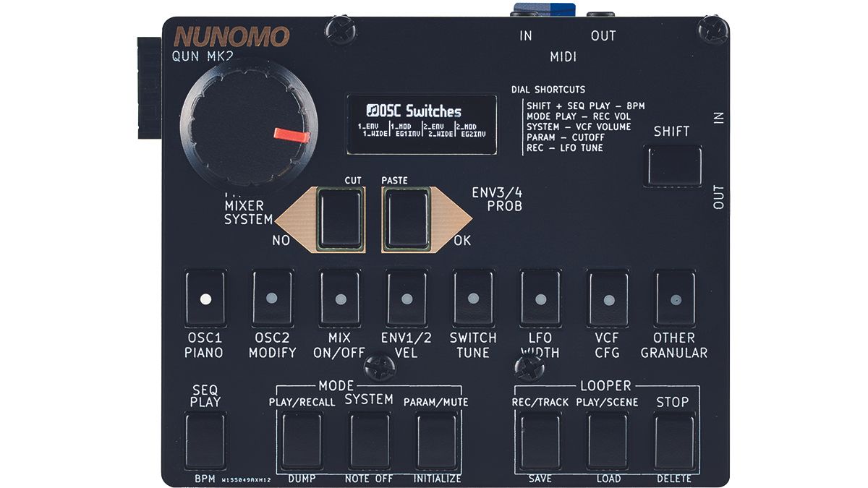This screenshot has width=868, height=488.
Task: Toggle MIX ON/OFF
Action: coord(339,296)
